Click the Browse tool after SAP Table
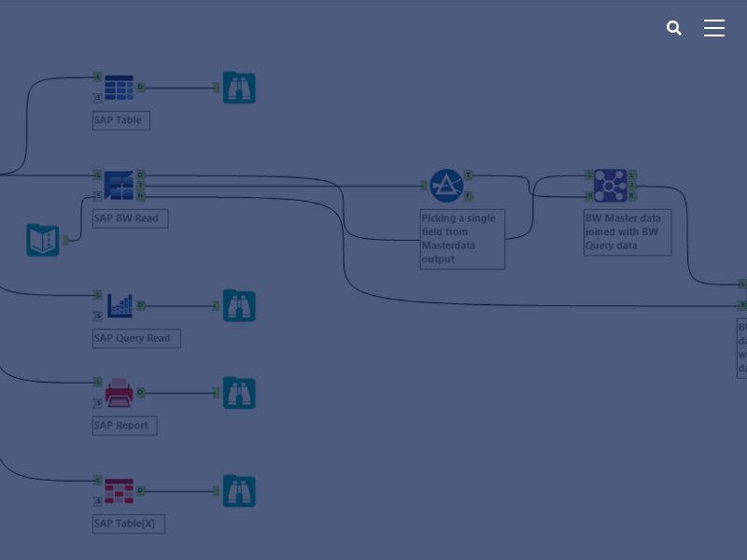The image size is (747, 560). 239,88
